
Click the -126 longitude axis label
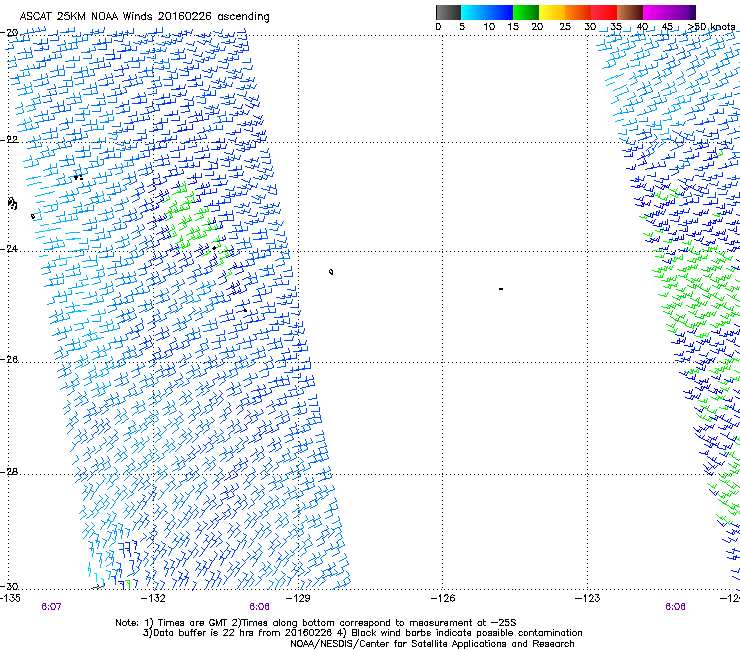click(x=443, y=598)
